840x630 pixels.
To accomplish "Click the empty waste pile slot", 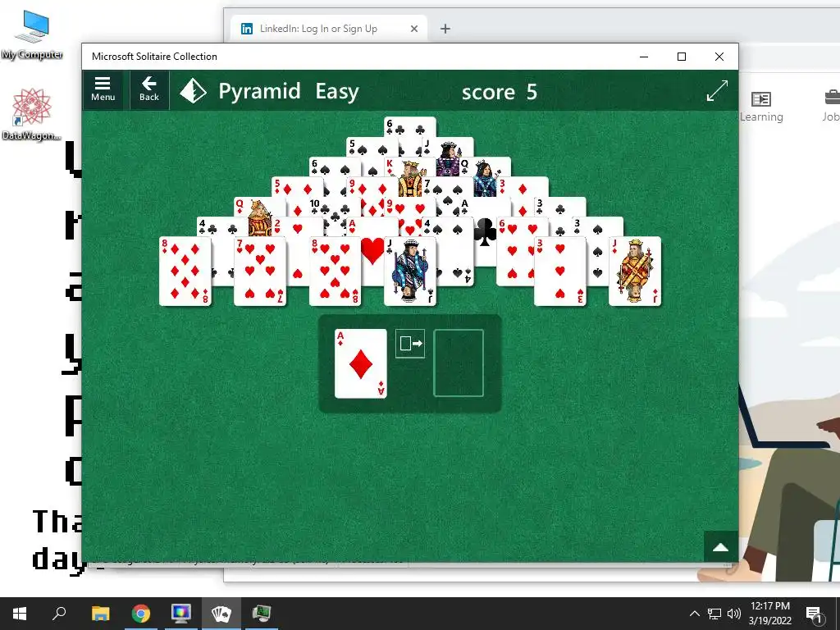I will tap(459, 363).
